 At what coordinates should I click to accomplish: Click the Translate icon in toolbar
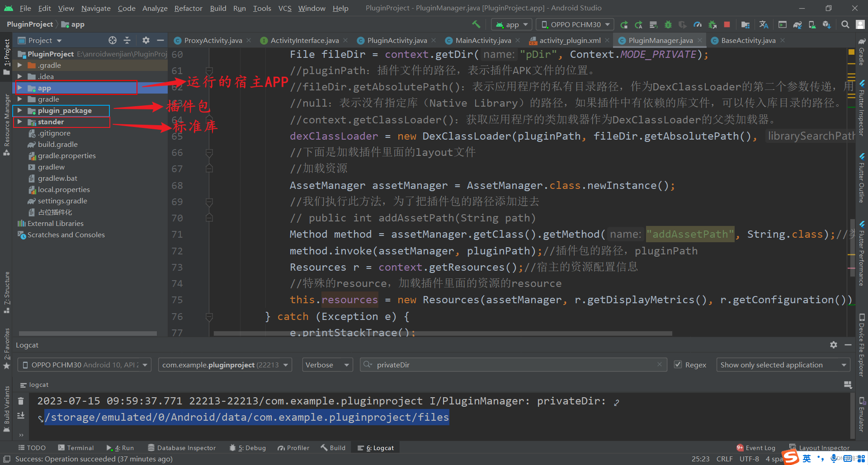point(764,24)
